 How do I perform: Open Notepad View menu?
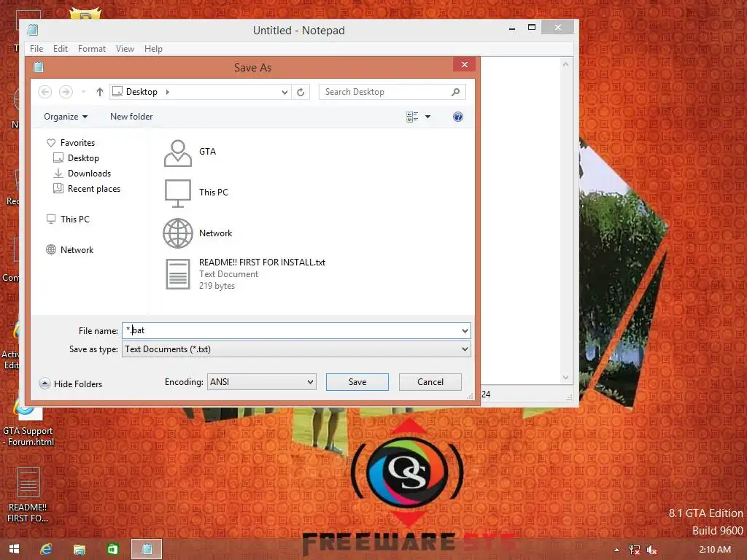coord(125,49)
